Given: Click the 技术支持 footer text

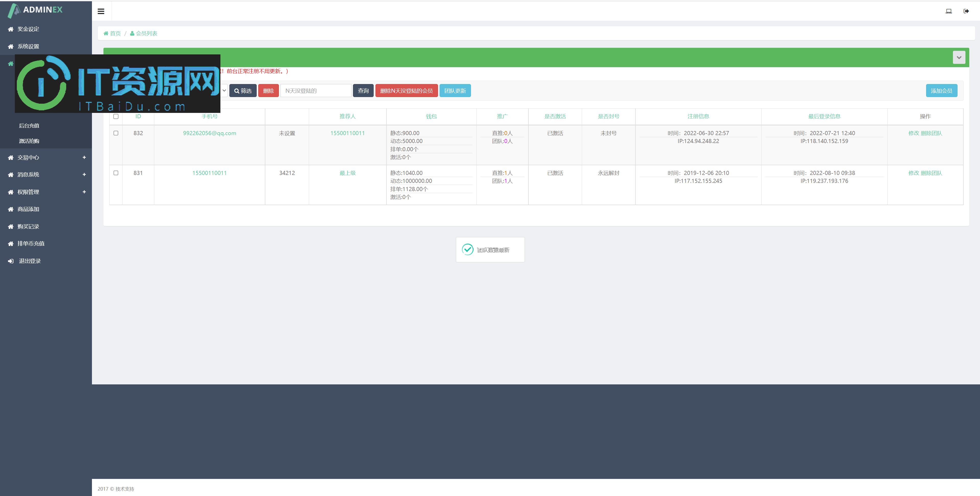Looking at the screenshot, I should click(125, 489).
